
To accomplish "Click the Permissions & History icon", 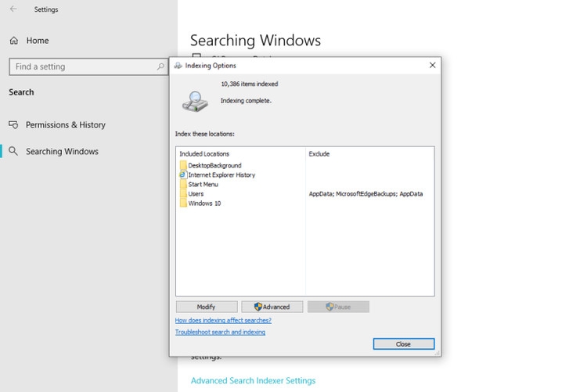I will (13, 124).
